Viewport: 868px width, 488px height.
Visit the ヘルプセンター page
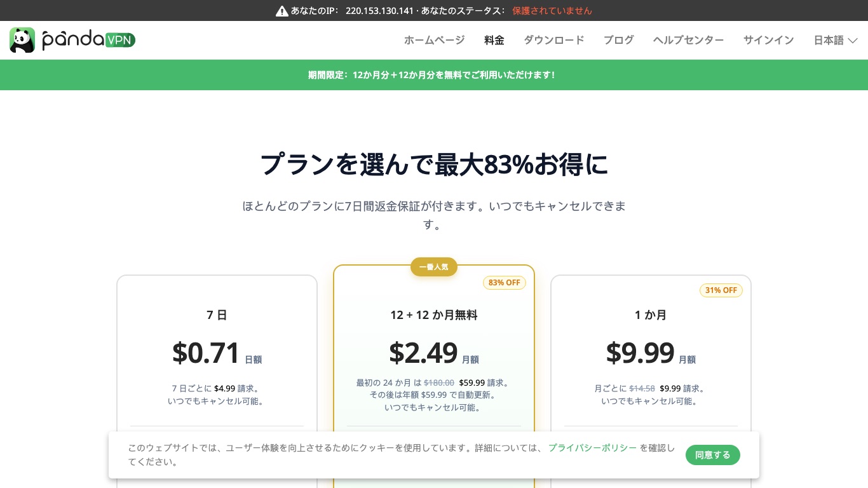(689, 40)
